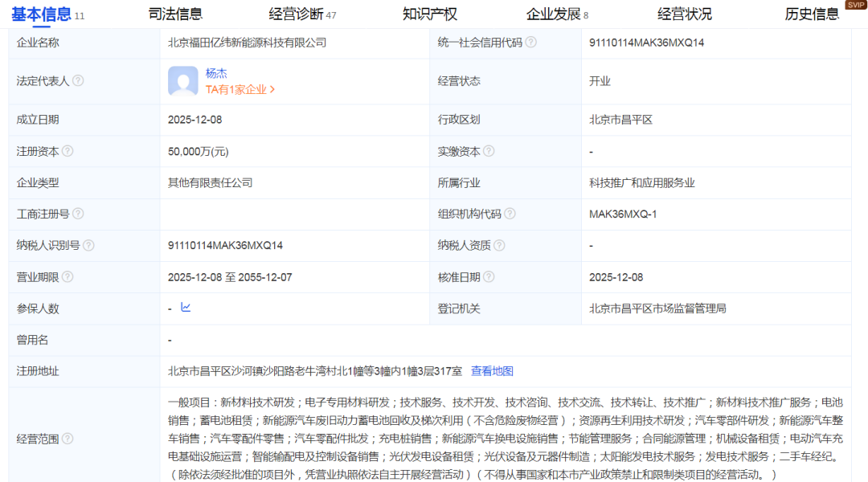Click help icon beside 纳税人识别号
Image resolution: width=868 pixels, height=482 pixels.
tap(88, 245)
